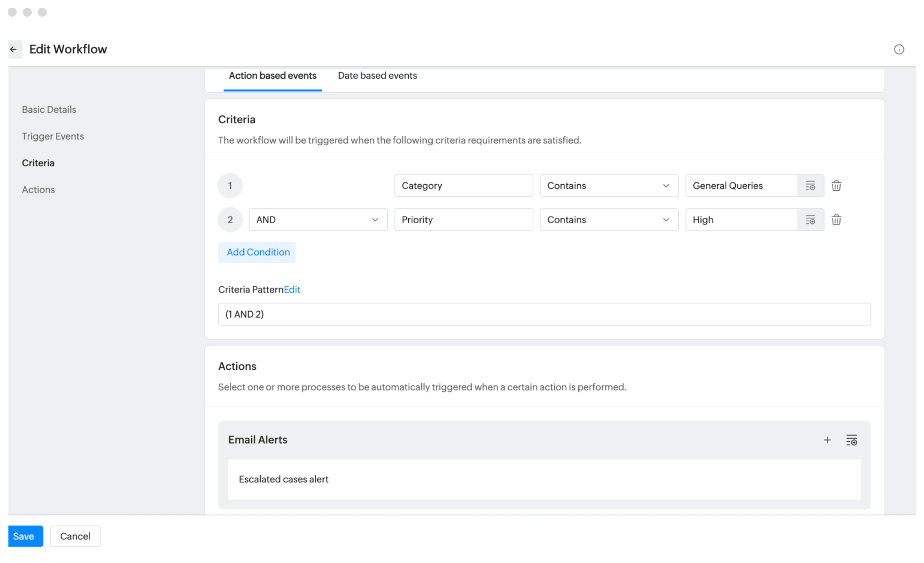The image size is (924, 563).
Task: Click Edit link next to Criteria Pattern
Action: click(292, 290)
